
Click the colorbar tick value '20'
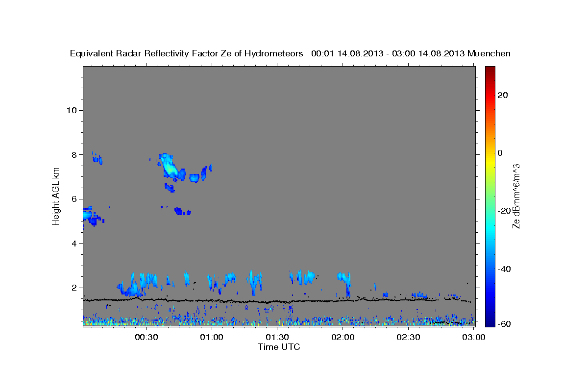pos(502,95)
